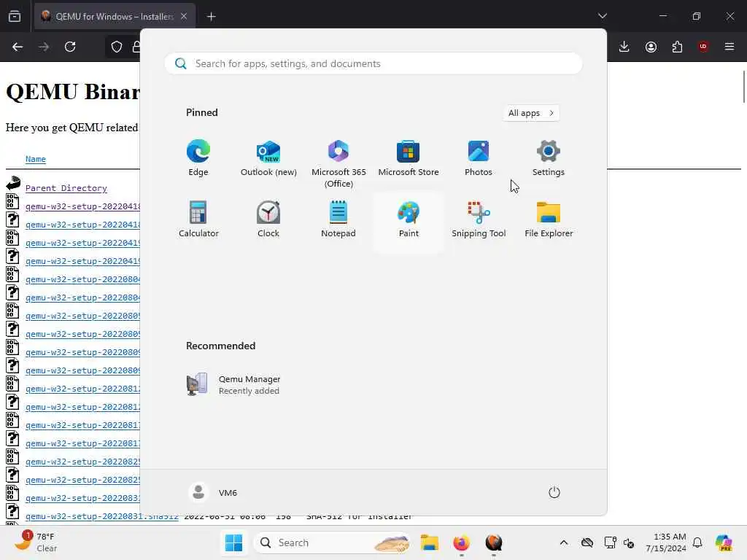The image size is (747, 560).
Task: Sort by Name column link
Action: (36, 159)
